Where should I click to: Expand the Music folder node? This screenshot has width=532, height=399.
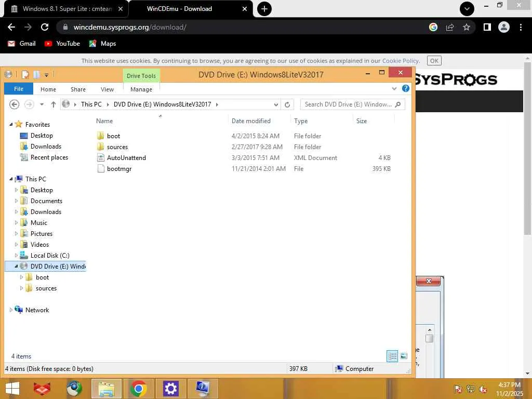point(16,222)
